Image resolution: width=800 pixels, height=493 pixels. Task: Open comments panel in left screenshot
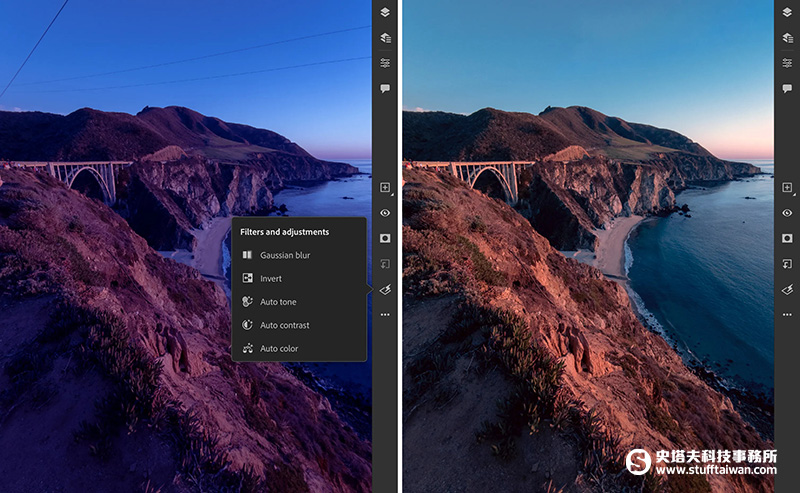(x=385, y=88)
